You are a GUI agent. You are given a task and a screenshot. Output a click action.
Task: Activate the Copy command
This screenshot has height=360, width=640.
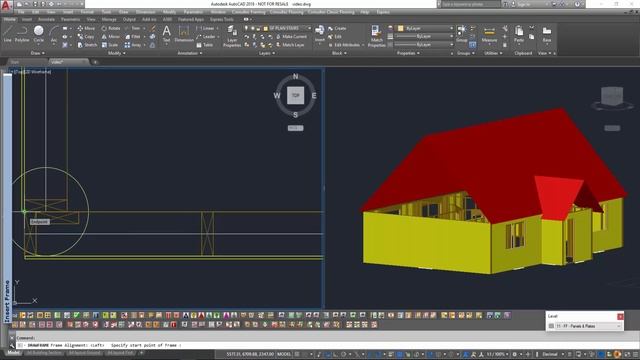pyautogui.click(x=86, y=37)
